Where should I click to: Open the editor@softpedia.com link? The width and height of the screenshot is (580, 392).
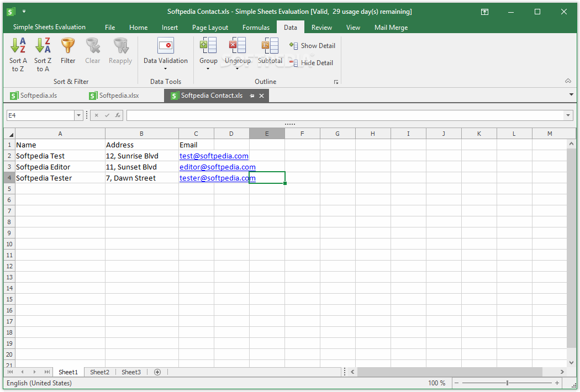pos(218,167)
